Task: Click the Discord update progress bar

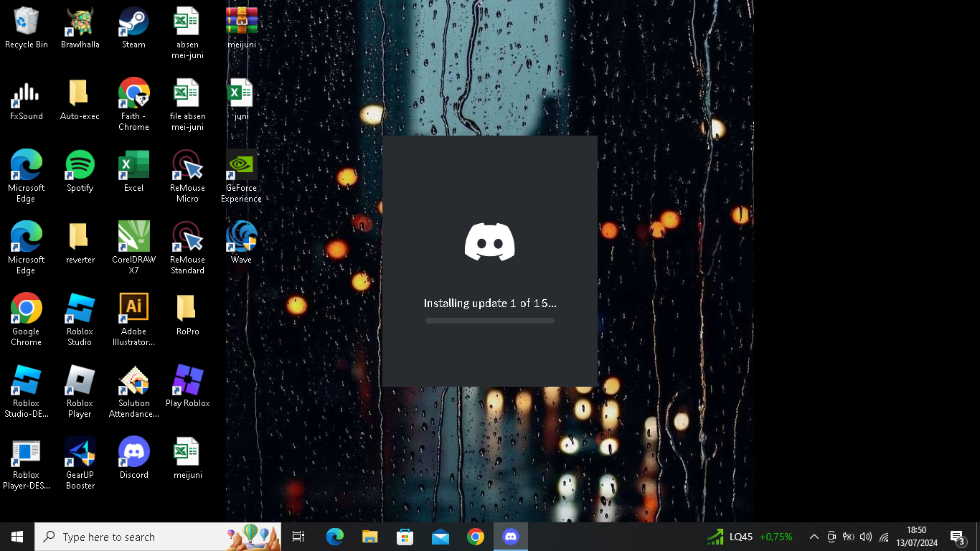Action: (x=490, y=321)
